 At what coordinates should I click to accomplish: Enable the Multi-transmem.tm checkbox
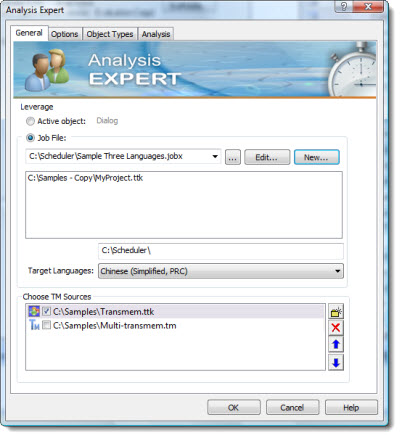(46, 325)
